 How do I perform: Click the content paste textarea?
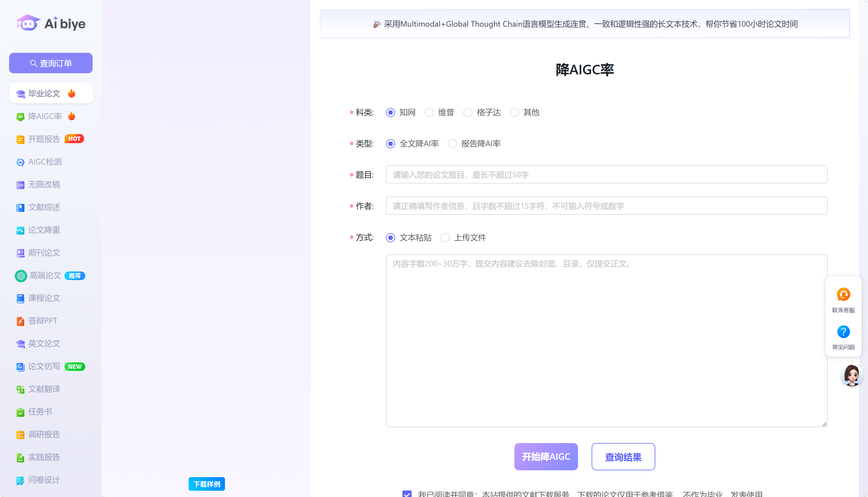point(606,341)
